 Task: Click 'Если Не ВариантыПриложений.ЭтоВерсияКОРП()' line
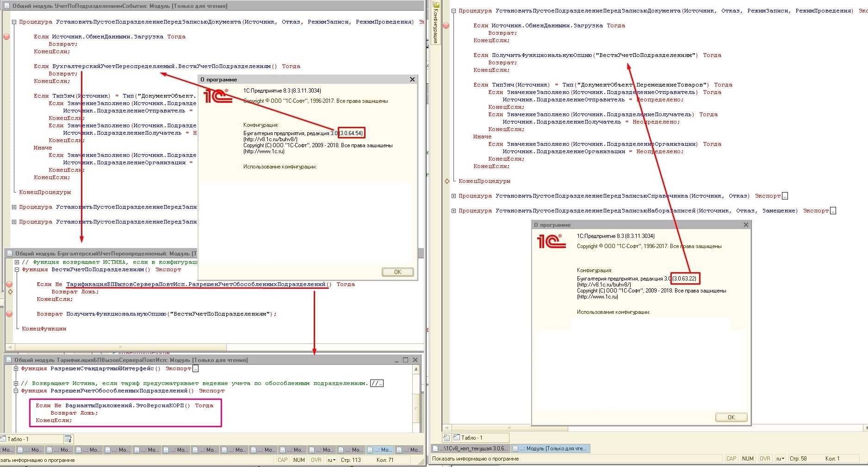click(124, 405)
